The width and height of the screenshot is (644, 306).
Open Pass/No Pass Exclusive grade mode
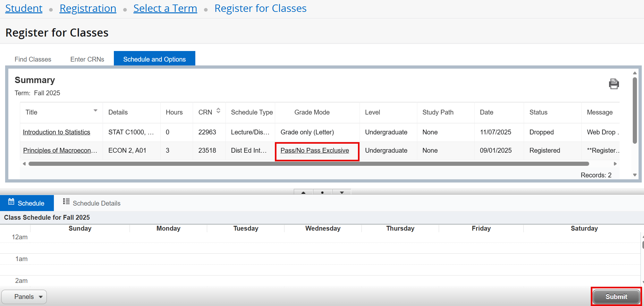pyautogui.click(x=315, y=150)
